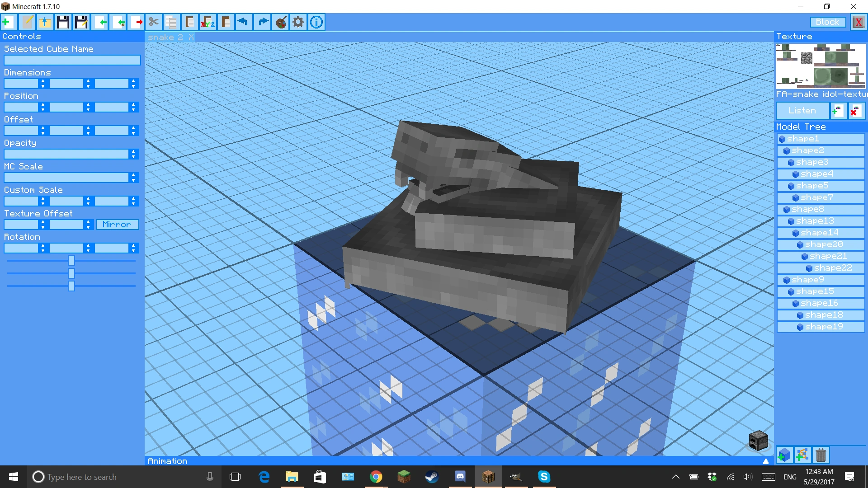Image resolution: width=868 pixels, height=488 pixels.
Task: Click the top Rotation slider handle
Action: 71,261
